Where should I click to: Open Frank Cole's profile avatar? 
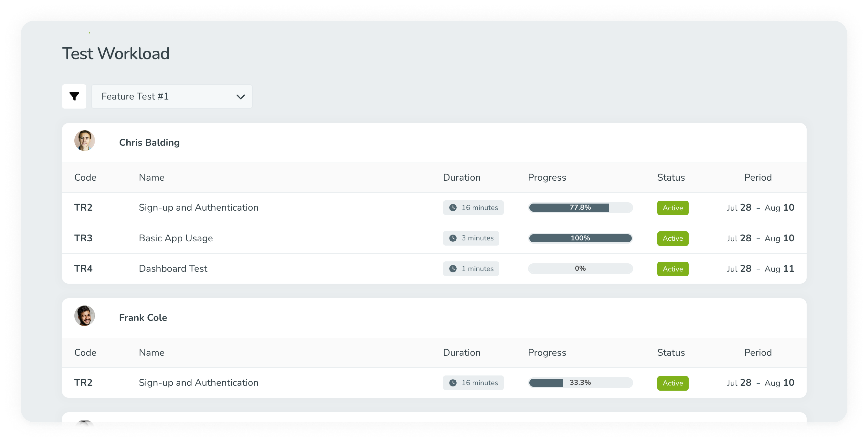click(x=85, y=316)
